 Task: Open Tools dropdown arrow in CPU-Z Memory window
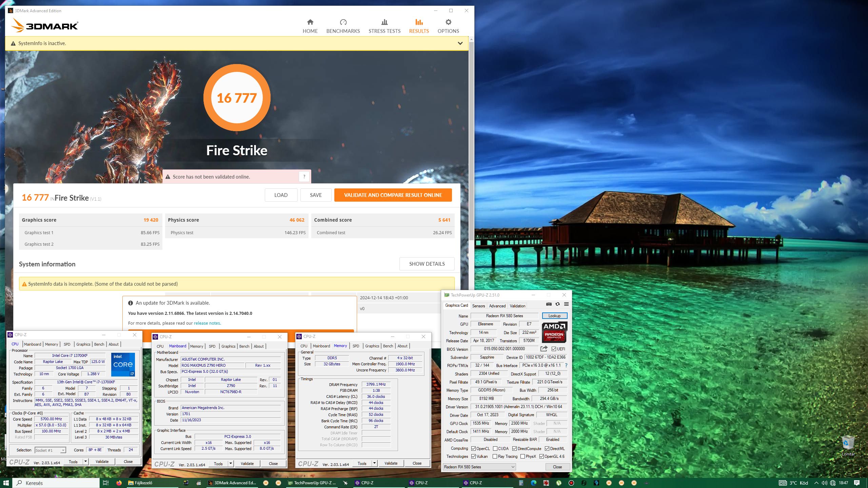tap(374, 463)
